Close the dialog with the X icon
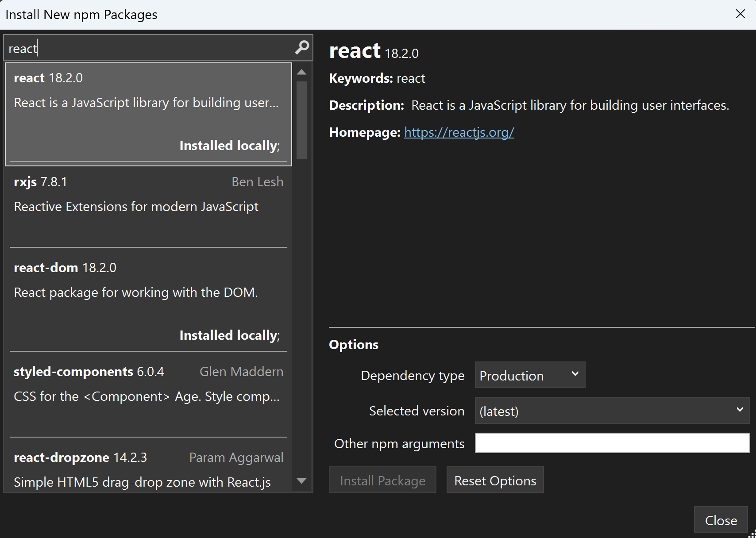Image resolution: width=756 pixels, height=538 pixels. [x=740, y=14]
